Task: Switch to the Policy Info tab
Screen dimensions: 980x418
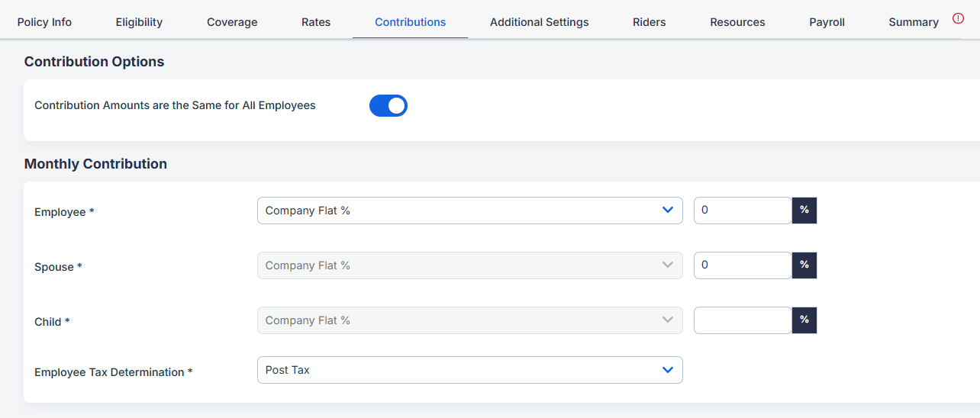Action: click(x=44, y=22)
